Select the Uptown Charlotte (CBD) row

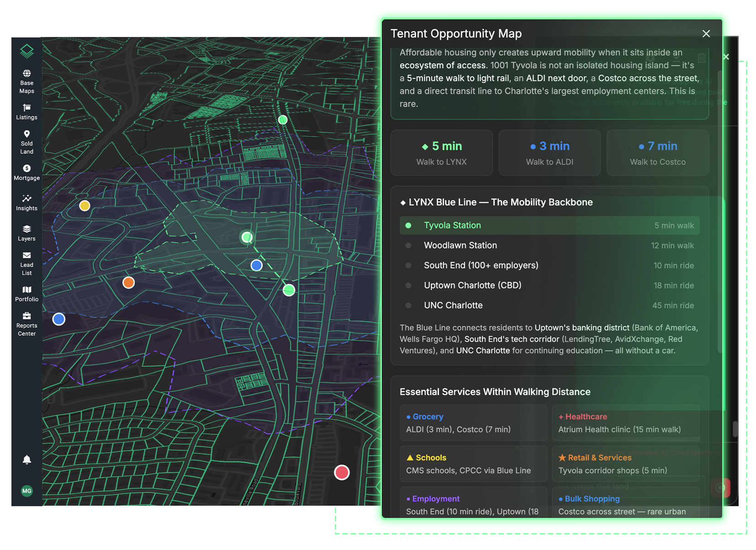[550, 286]
